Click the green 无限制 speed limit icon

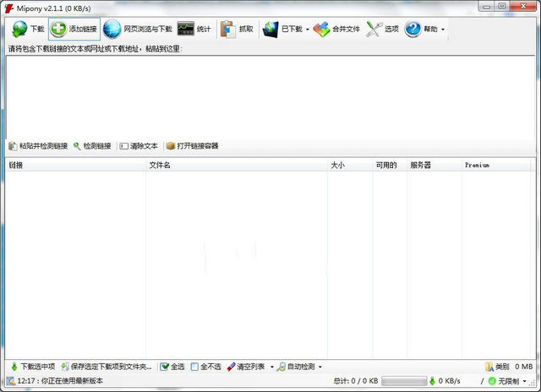point(492,381)
